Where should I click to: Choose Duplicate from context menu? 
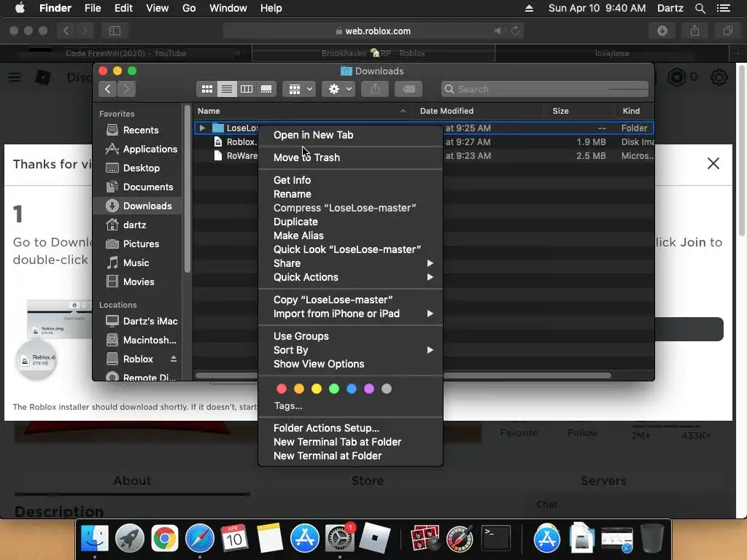pyautogui.click(x=351, y=222)
